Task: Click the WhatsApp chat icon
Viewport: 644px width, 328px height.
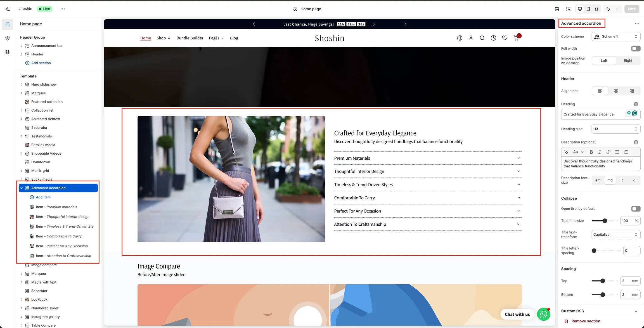Action: [543, 314]
